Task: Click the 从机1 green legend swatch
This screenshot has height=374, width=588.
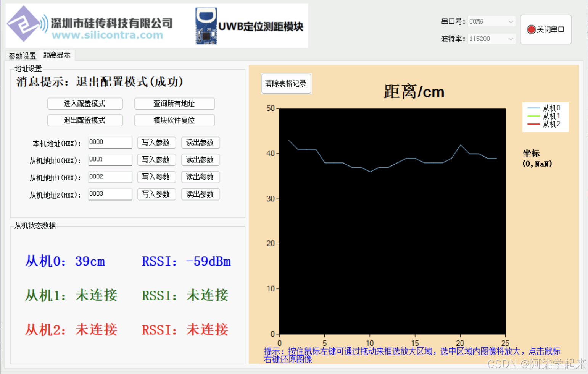Action: [533, 116]
